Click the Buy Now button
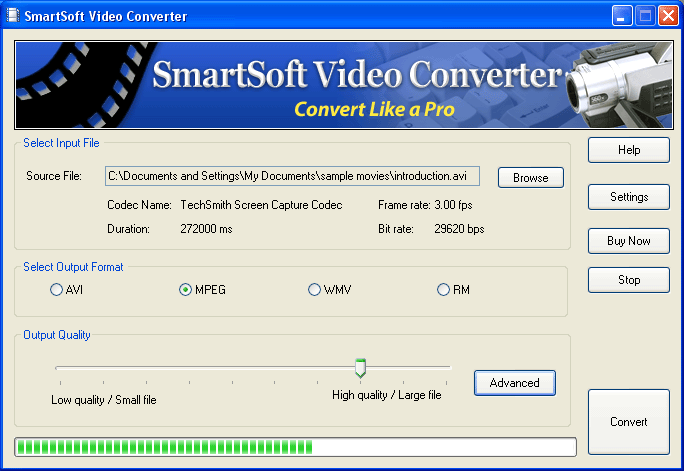Viewport: 684px width, 471px height. point(629,241)
